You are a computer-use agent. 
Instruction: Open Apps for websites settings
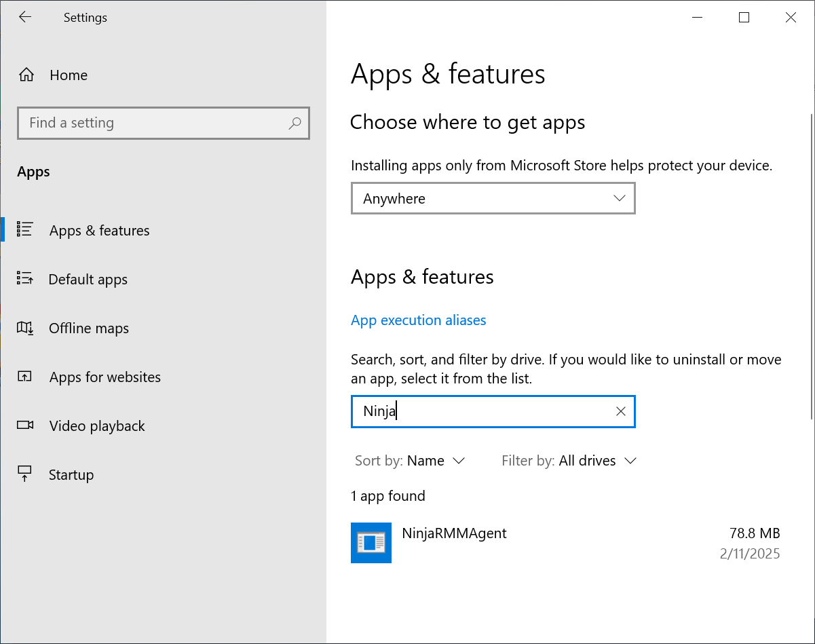(x=163, y=377)
